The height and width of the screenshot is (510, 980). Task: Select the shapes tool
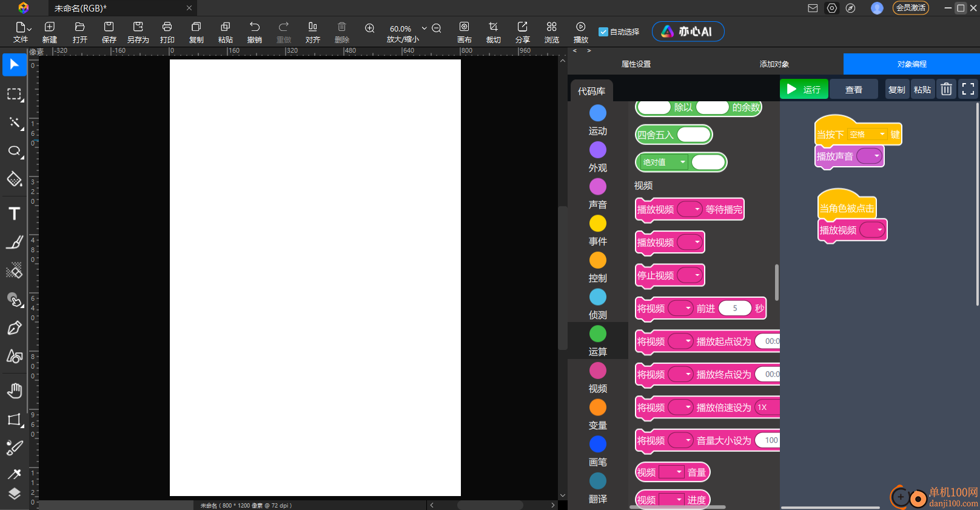(x=15, y=357)
